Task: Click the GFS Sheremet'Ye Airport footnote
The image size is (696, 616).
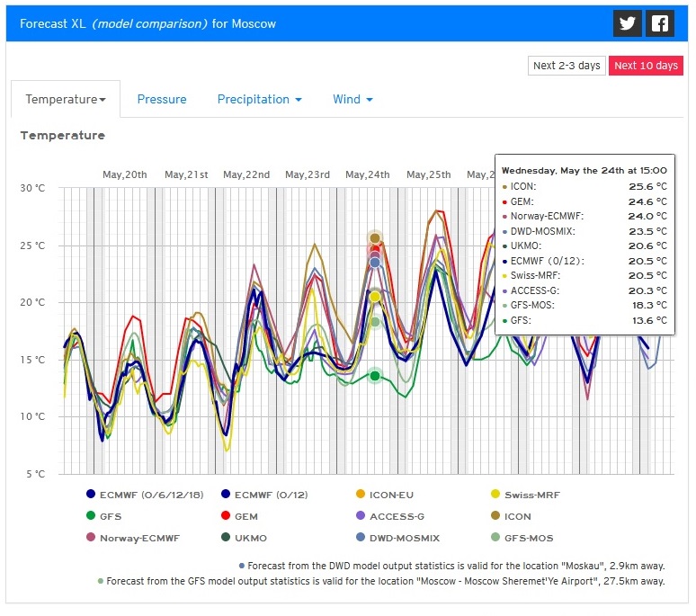Action: click(x=381, y=581)
